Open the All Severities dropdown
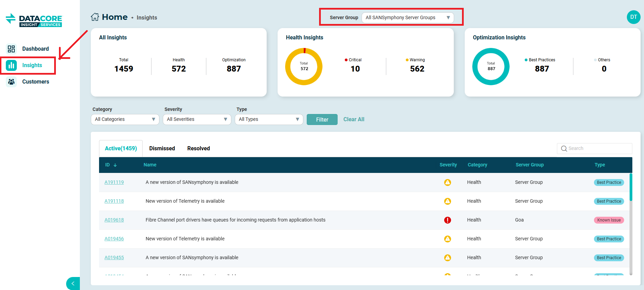The width and height of the screenshot is (644, 290). point(197,119)
